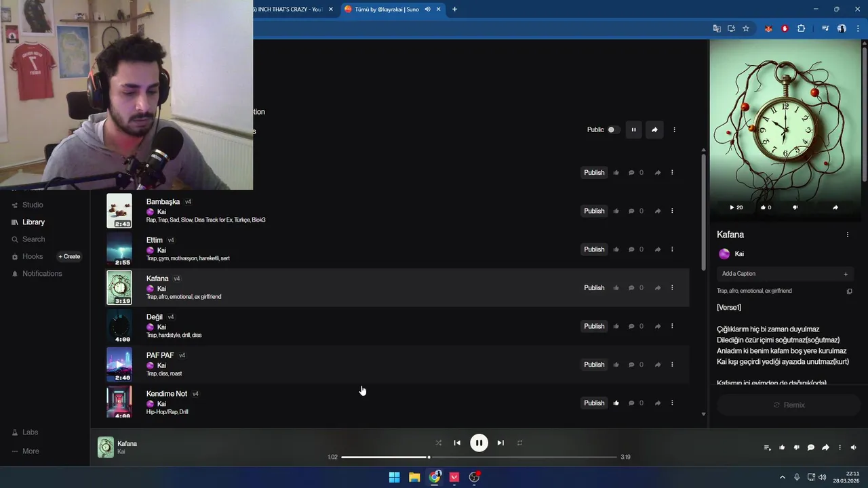The image size is (868, 488).
Task: Open a new browser tab
Action: click(454, 9)
